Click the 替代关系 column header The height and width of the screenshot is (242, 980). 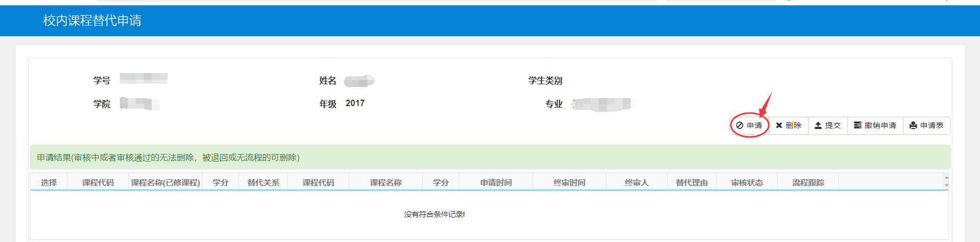[x=263, y=182]
